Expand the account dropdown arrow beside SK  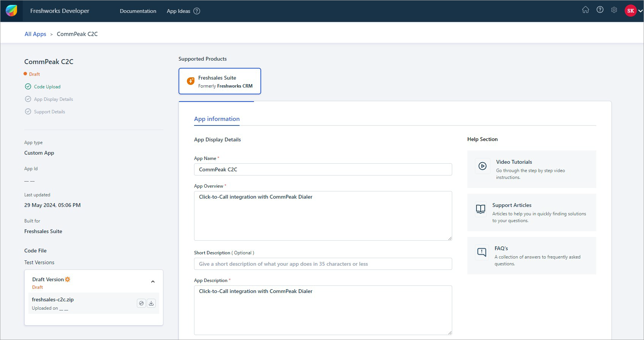point(641,11)
